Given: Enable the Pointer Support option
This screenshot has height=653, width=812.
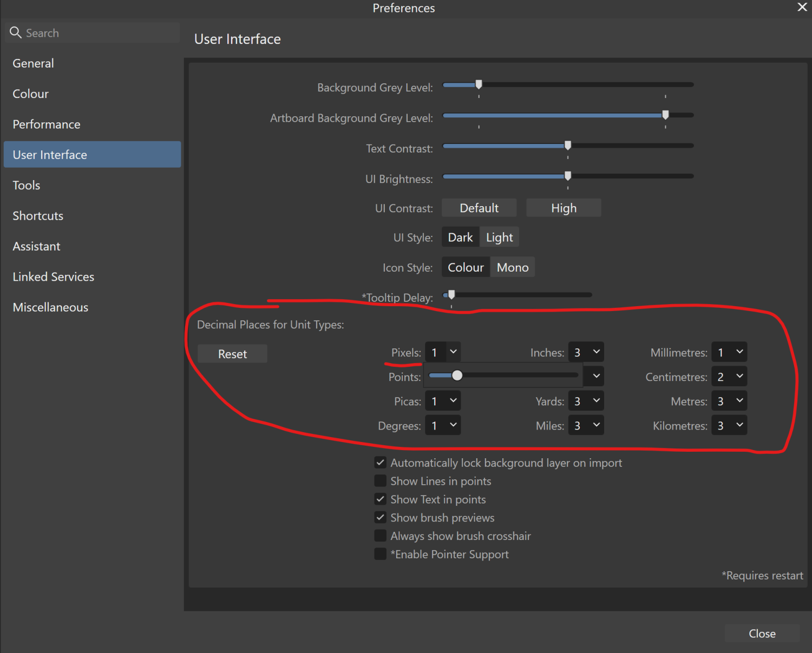Looking at the screenshot, I should pyautogui.click(x=381, y=553).
